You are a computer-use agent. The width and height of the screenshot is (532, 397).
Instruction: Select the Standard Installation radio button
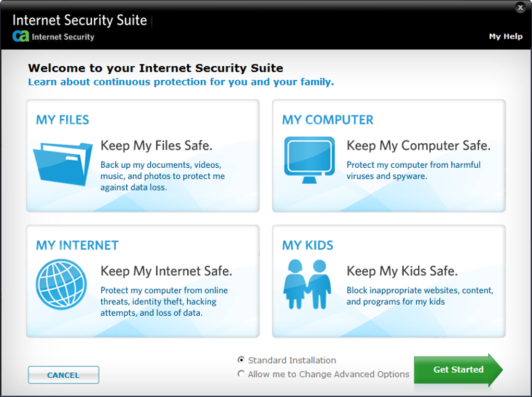(241, 360)
